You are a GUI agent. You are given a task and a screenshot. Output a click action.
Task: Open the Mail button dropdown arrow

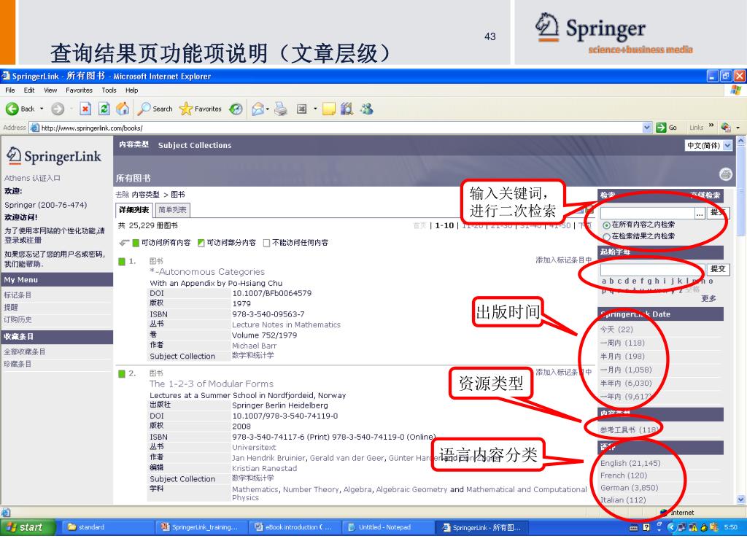point(267,109)
